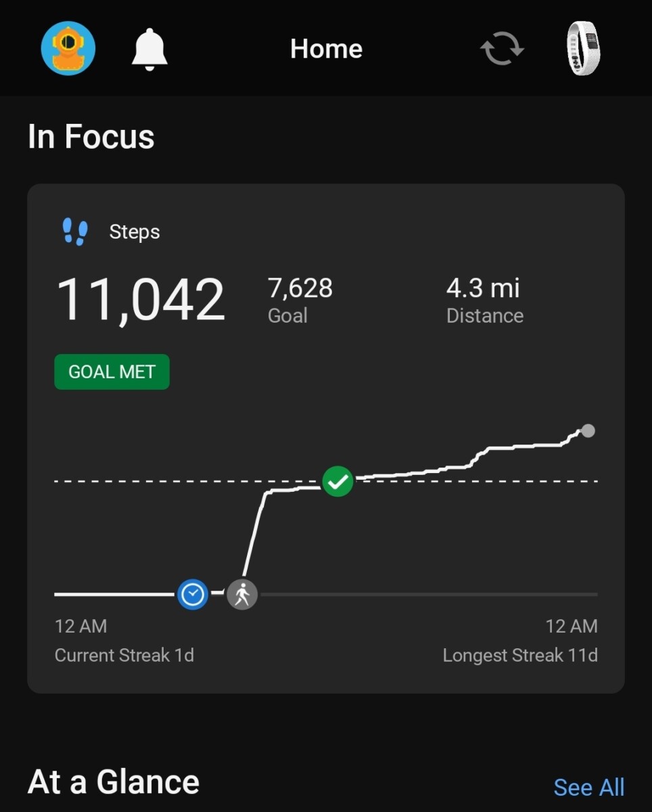Select the gray current-steps endpoint dot
Viewport: 652px width, 812px height.
pos(588,430)
